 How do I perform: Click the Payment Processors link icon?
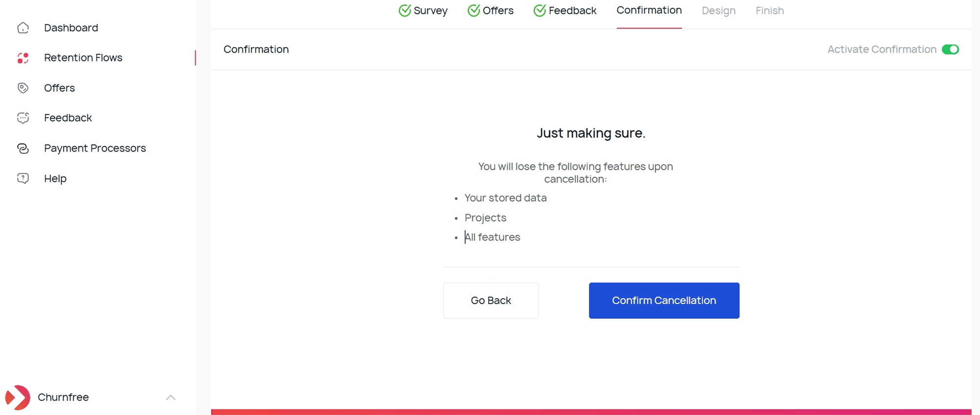click(x=23, y=148)
